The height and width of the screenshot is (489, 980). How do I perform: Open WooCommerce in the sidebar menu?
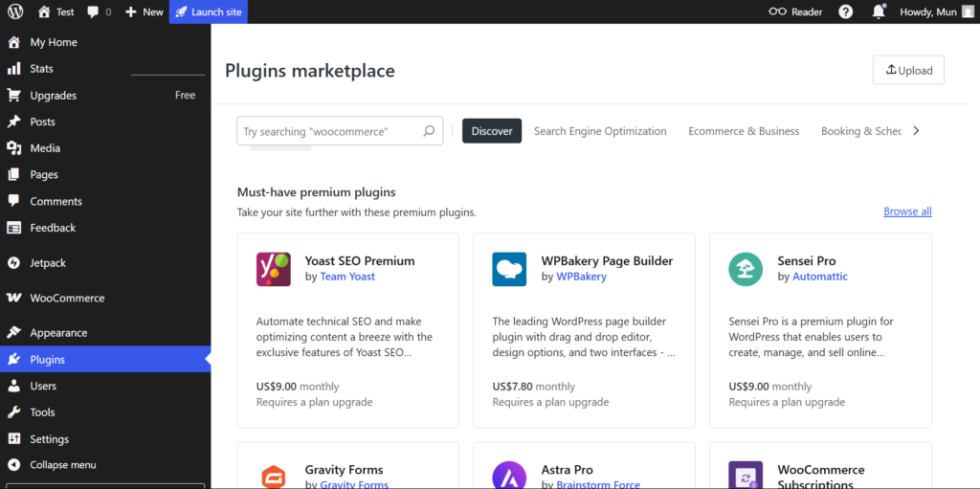point(67,298)
